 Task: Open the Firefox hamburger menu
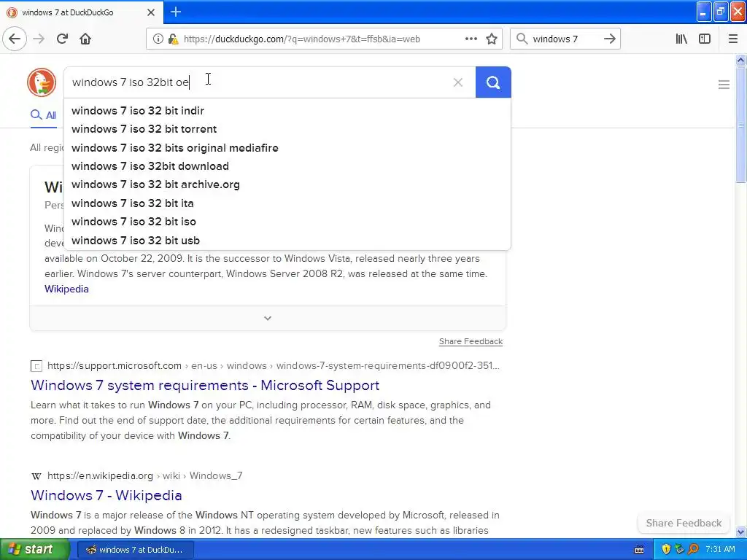(733, 39)
